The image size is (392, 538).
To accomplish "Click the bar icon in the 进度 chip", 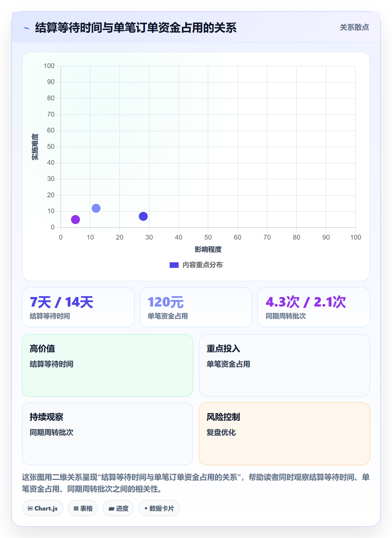I will (111, 509).
